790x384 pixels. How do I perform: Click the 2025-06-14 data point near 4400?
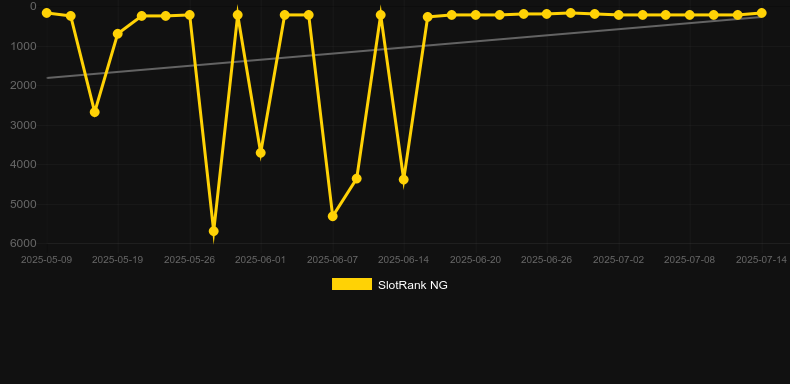pos(404,179)
